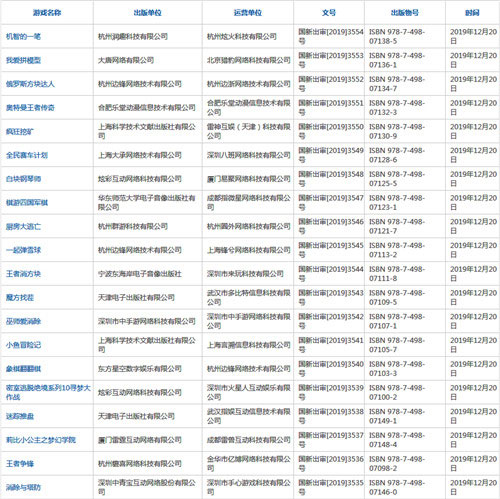The image size is (500, 499).
Task: Select ISBN ending 07107-1
Action: pyautogui.click(x=397, y=321)
